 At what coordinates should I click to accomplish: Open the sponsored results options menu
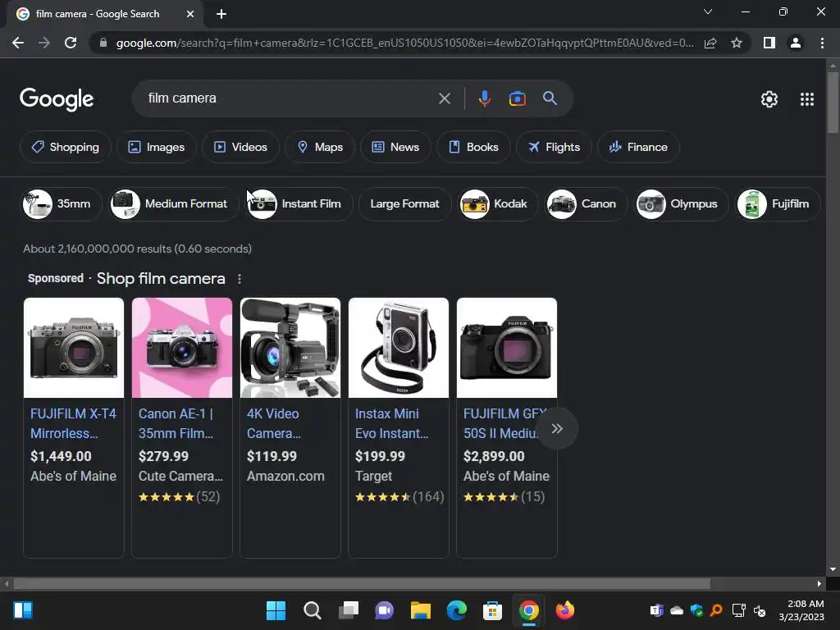click(x=240, y=279)
